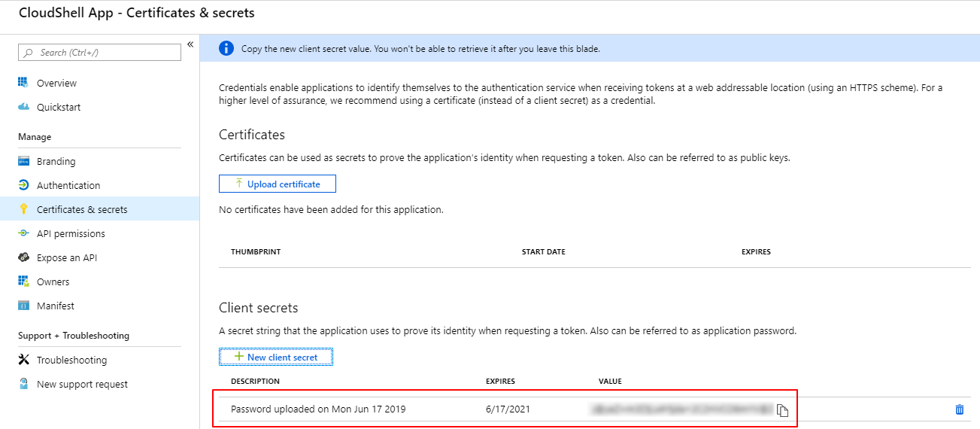980x429 pixels.
Task: Click the Overview icon in sidebar
Action: (23, 83)
